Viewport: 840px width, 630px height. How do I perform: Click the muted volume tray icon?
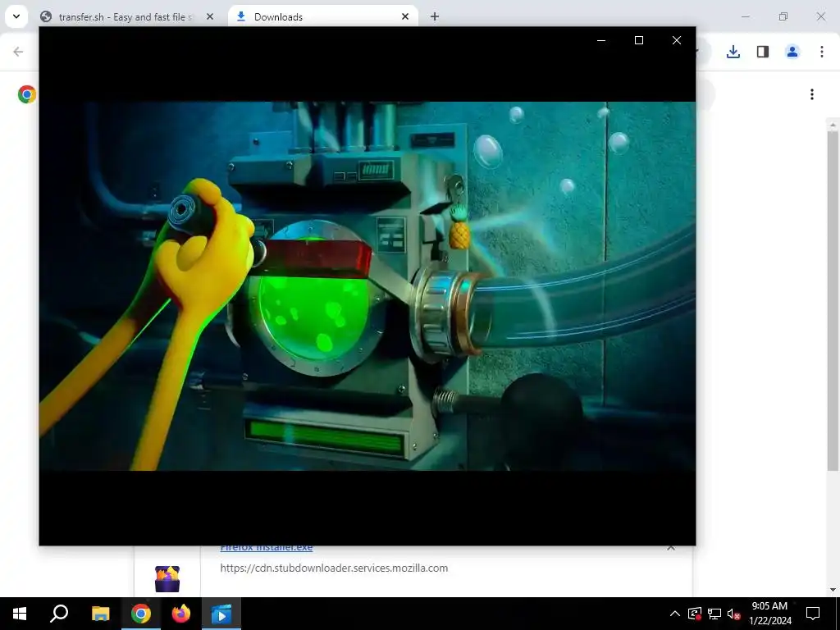click(x=733, y=614)
